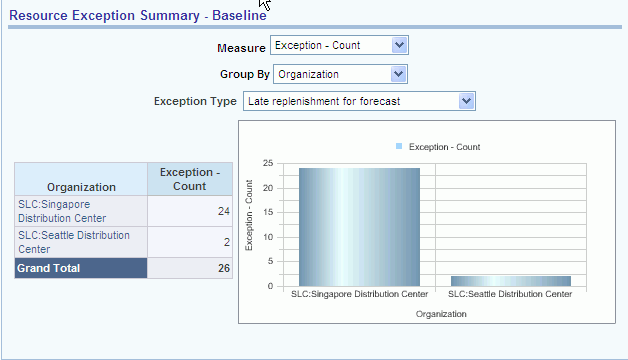628x360 pixels.
Task: Click the Exception - Count y-axis title
Action: coord(249,215)
